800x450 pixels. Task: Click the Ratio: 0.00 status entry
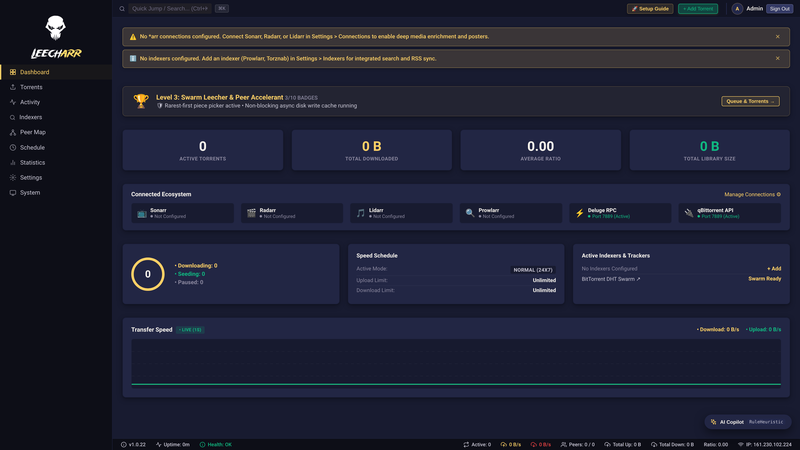(x=716, y=444)
